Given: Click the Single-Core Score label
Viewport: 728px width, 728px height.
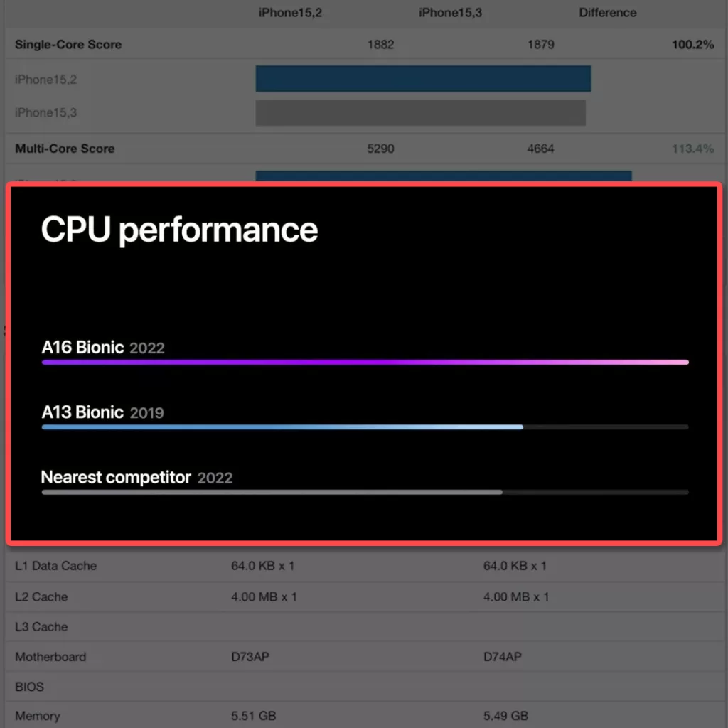Looking at the screenshot, I should (68, 45).
